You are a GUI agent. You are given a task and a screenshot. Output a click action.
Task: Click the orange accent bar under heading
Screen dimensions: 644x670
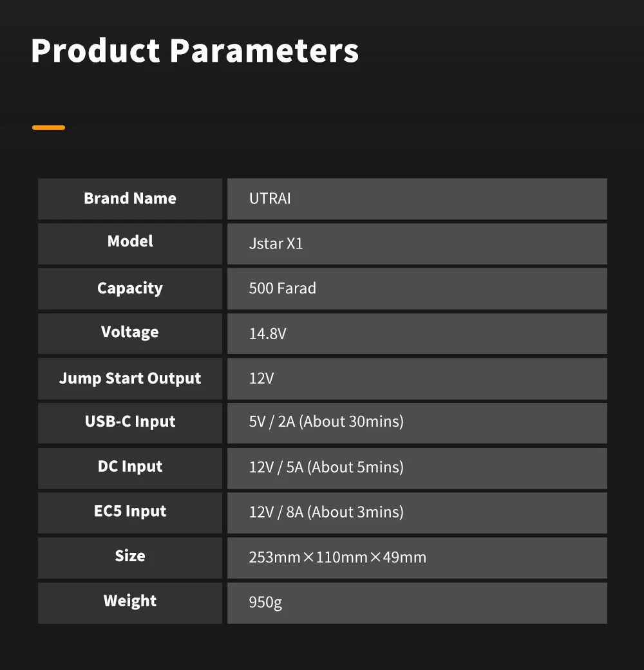pyautogui.click(x=48, y=127)
